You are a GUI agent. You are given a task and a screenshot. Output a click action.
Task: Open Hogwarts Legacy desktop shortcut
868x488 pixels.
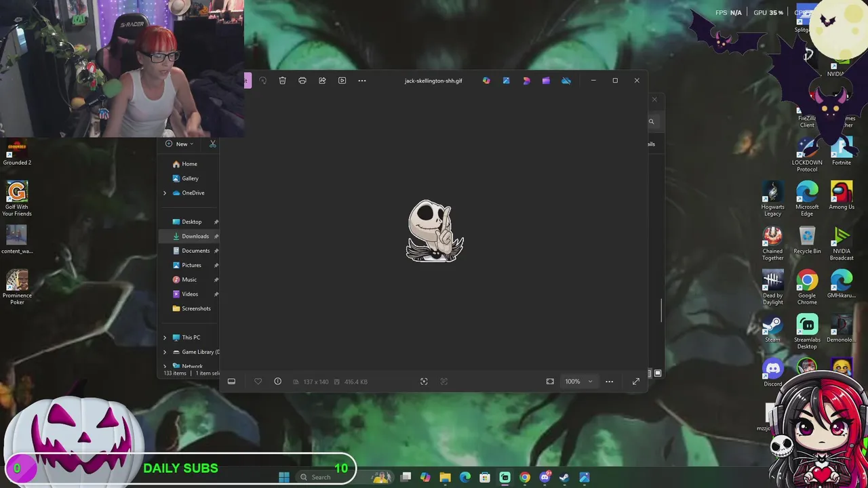772,199
